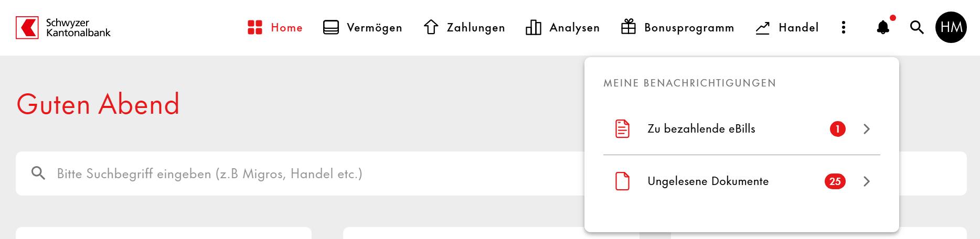This screenshot has width=980, height=239.
Task: Click the Schwyzer Kantonalbank logo
Action: [63, 28]
